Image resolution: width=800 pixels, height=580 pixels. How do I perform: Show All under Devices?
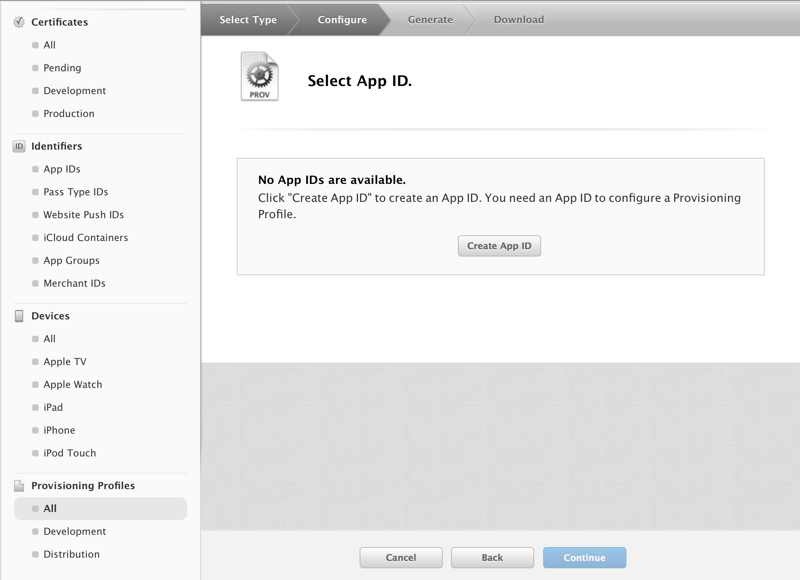click(x=49, y=339)
